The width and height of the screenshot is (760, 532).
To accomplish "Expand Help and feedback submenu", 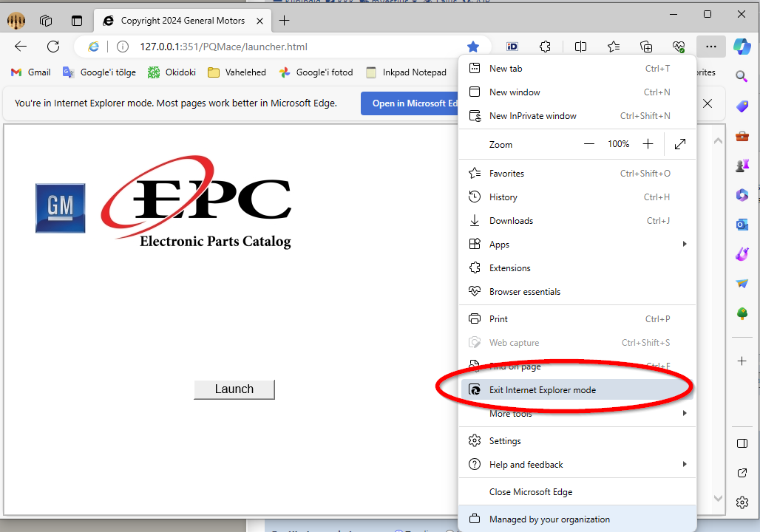I will tap(577, 465).
